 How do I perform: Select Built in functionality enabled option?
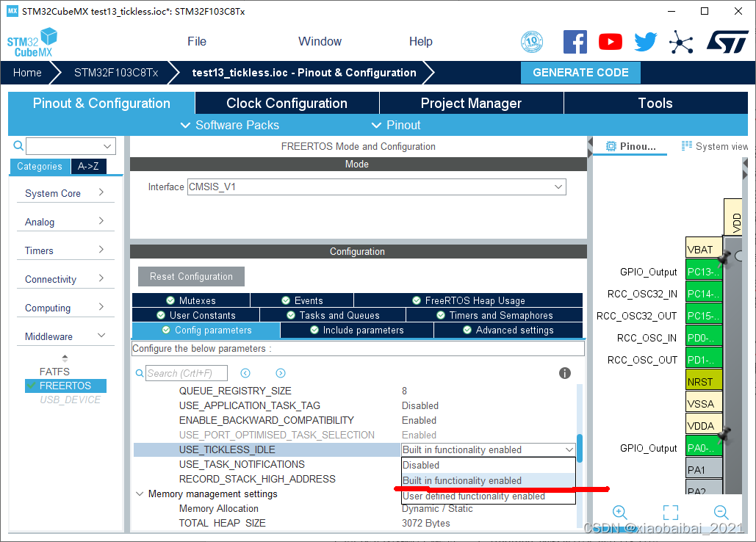pyautogui.click(x=489, y=481)
